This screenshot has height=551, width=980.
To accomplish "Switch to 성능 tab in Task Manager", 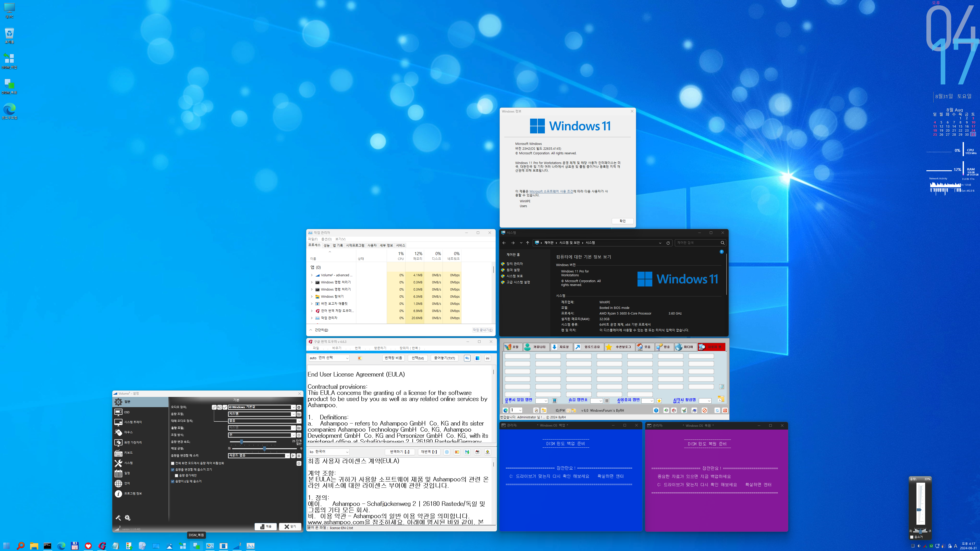I will [x=326, y=246].
